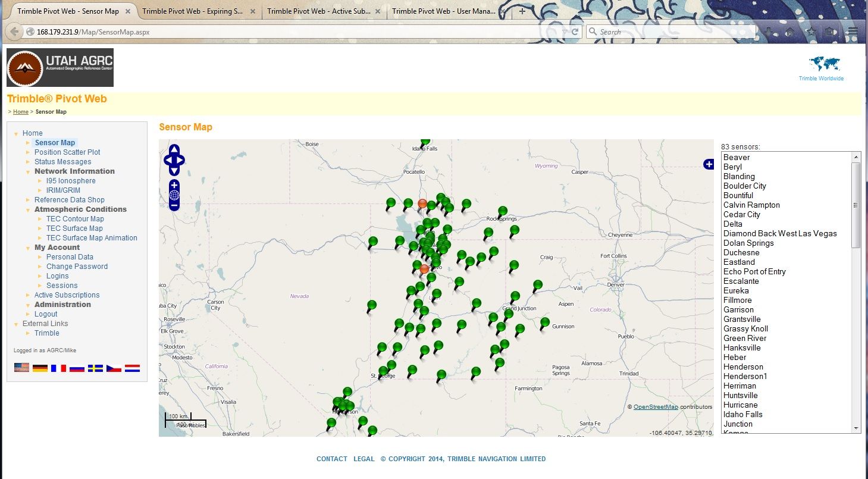
Task: Select the French flag language
Action: coord(58,368)
